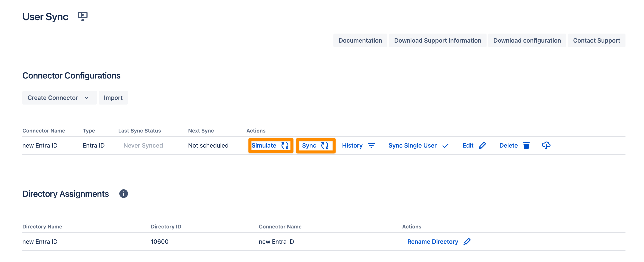Click the Connector Configurations heading
Screen dimensions: 644x262
[x=72, y=76]
